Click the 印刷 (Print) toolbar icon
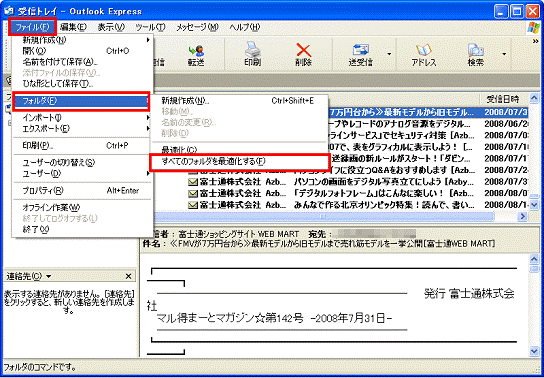This screenshot has height=378, width=544. 252,55
